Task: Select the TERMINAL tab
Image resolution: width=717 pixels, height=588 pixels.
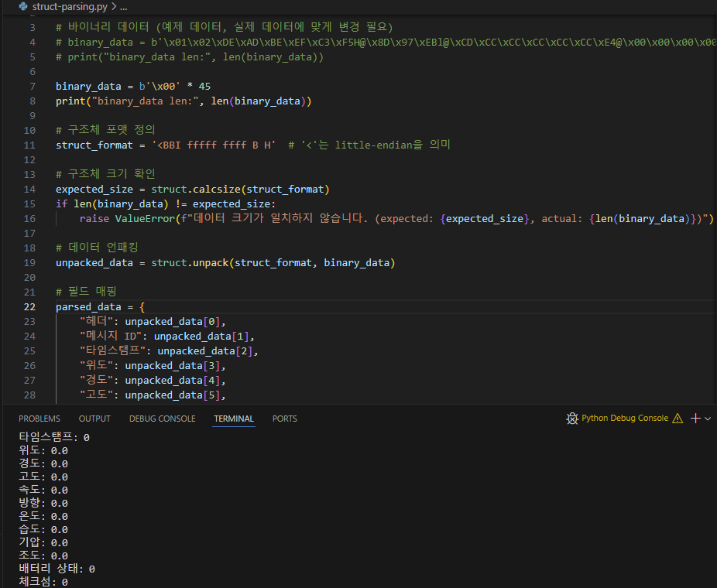Action: [234, 419]
